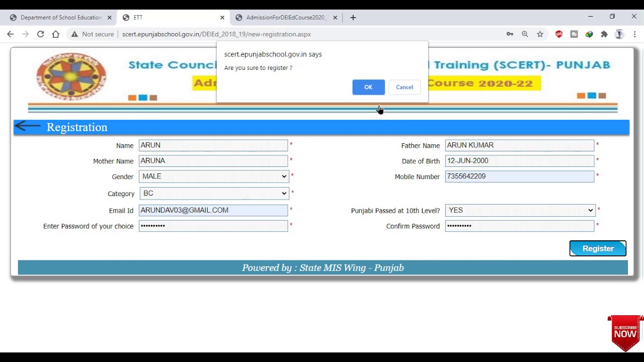Viewport: 644px width, 362px height.
Task: Click the browser forward arrow
Action: (x=26, y=34)
